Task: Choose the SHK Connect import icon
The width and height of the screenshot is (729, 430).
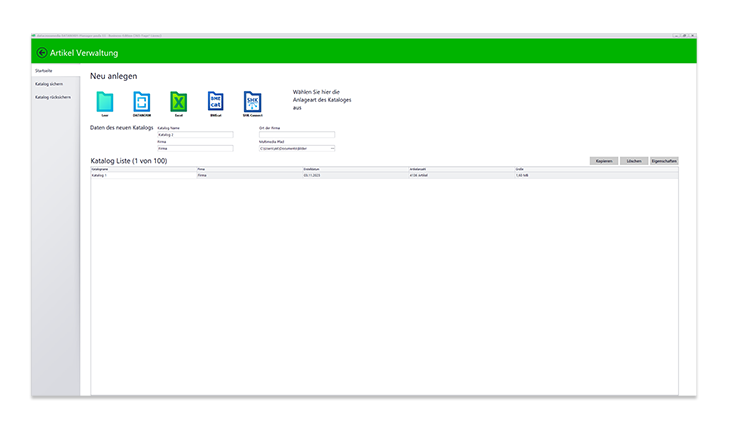Action: point(252,102)
